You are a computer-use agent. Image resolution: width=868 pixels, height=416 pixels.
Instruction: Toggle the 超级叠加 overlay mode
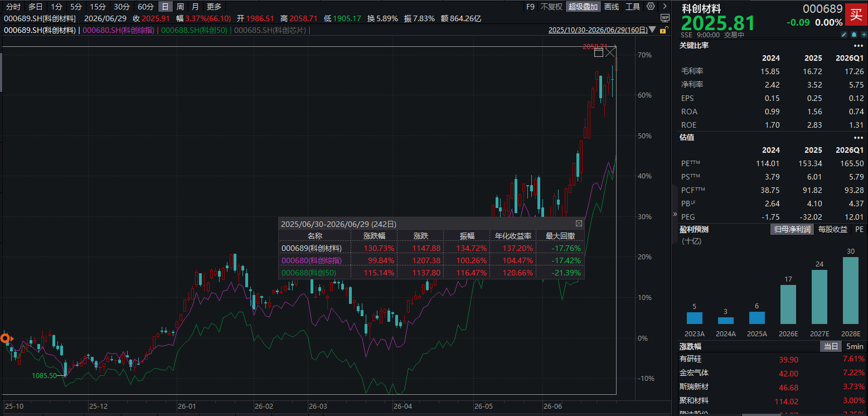[583, 7]
